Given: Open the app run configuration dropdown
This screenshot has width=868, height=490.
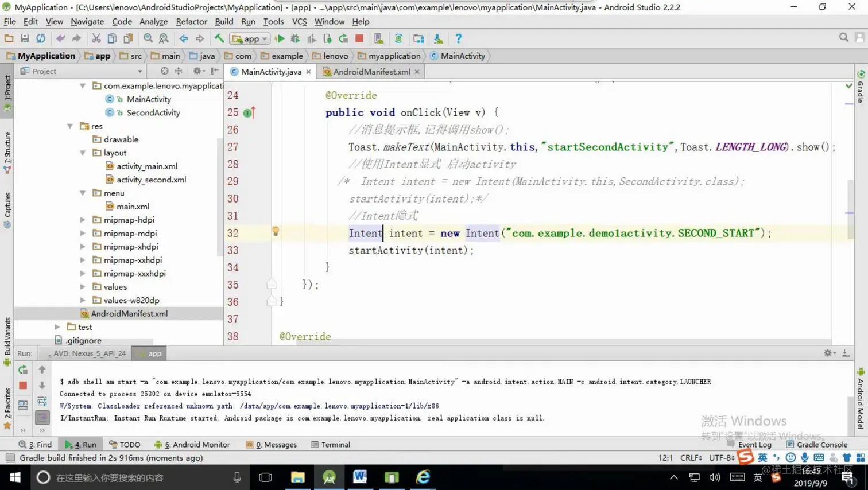Looking at the screenshot, I should [x=250, y=38].
